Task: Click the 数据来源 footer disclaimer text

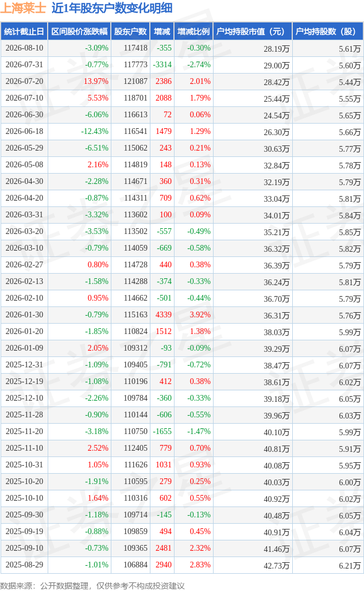Action: click(x=92, y=586)
